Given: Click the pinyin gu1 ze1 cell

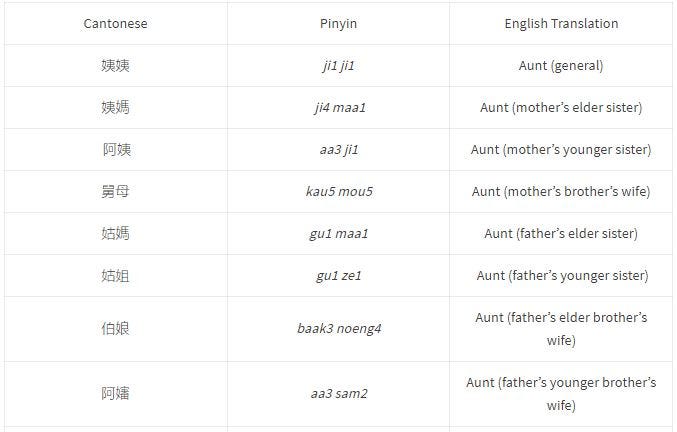Looking at the screenshot, I should pyautogui.click(x=338, y=276).
